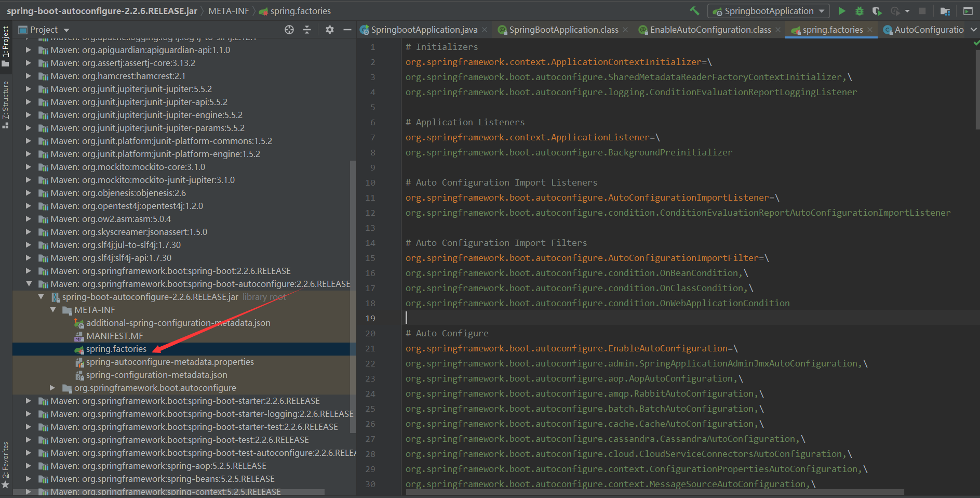
Task: Expand Maven assertj-core:3.13.2 node
Action: pos(29,63)
